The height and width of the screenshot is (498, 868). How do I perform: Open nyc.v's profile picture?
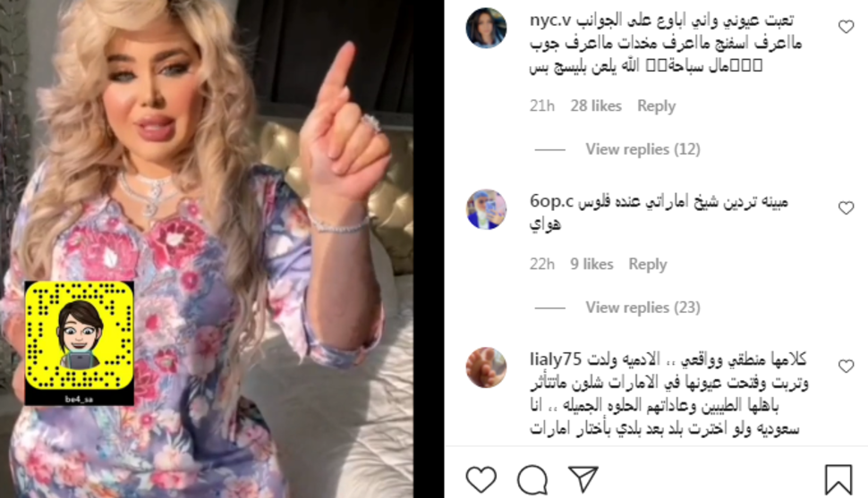click(486, 29)
